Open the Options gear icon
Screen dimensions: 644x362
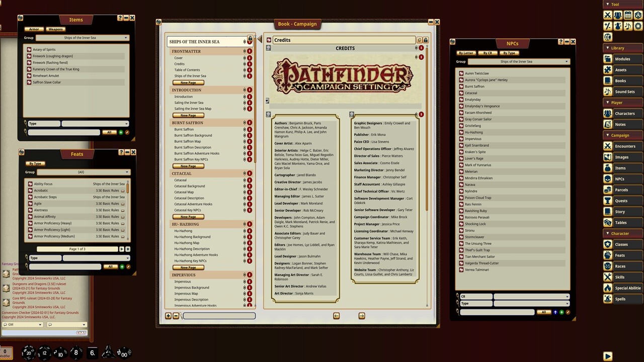tap(638, 25)
